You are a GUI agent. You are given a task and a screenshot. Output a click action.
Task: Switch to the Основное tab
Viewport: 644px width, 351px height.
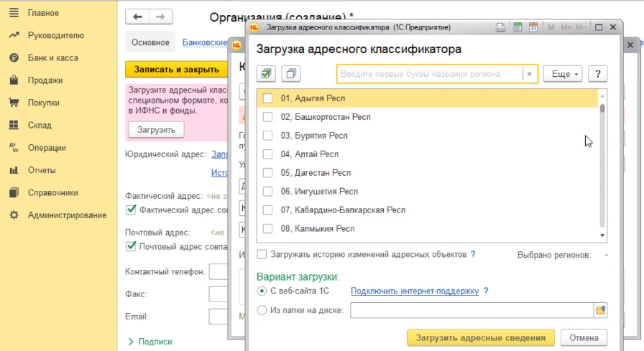tap(151, 42)
